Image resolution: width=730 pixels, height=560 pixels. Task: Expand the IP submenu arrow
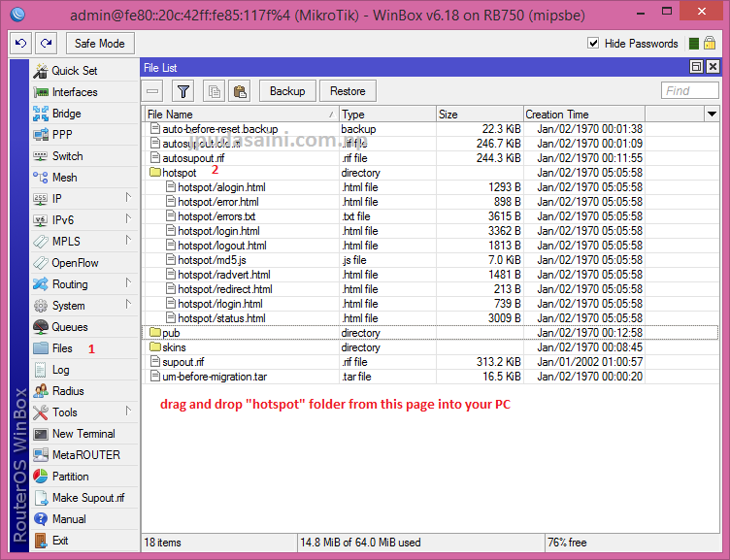point(128,198)
